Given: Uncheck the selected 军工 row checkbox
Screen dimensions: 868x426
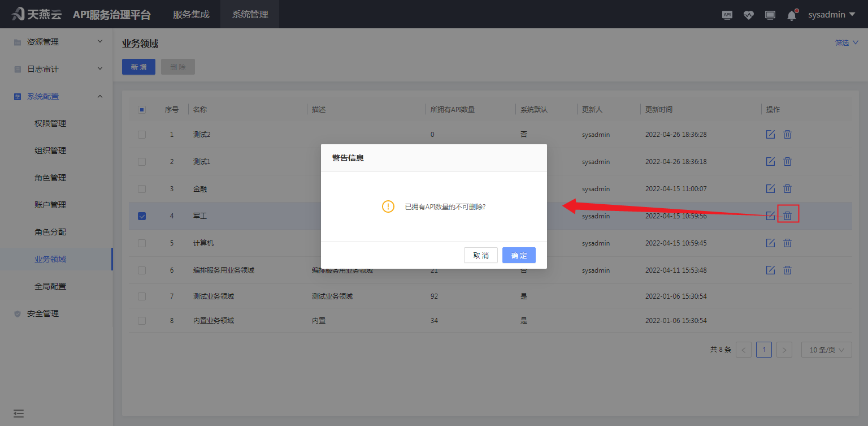Looking at the screenshot, I should pyautogui.click(x=142, y=216).
